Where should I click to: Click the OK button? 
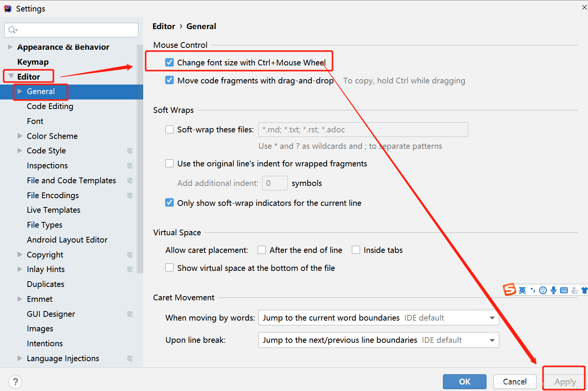coord(465,381)
